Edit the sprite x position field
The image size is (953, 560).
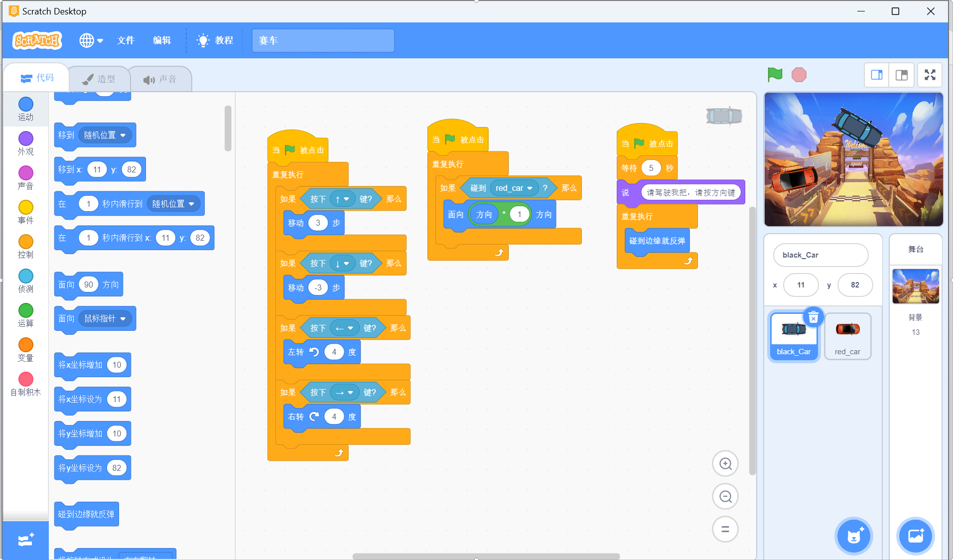pos(801,285)
